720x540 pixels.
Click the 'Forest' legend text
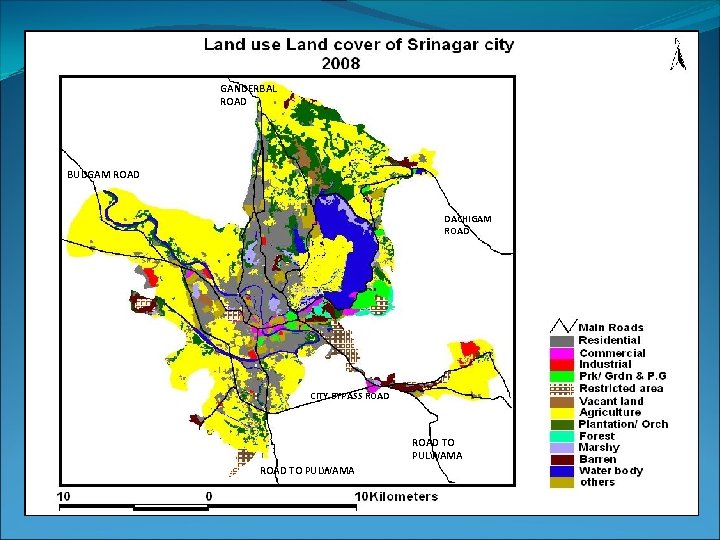click(x=596, y=436)
